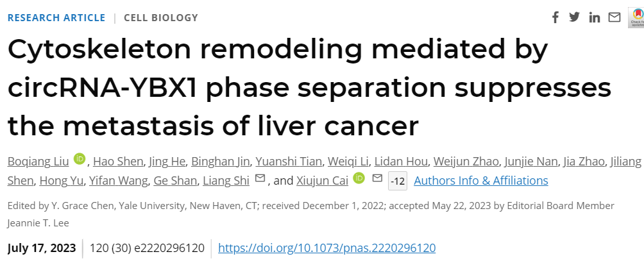Select CELL BIOLOGY topic label
Screen dimensions: 644x261
coord(161,18)
